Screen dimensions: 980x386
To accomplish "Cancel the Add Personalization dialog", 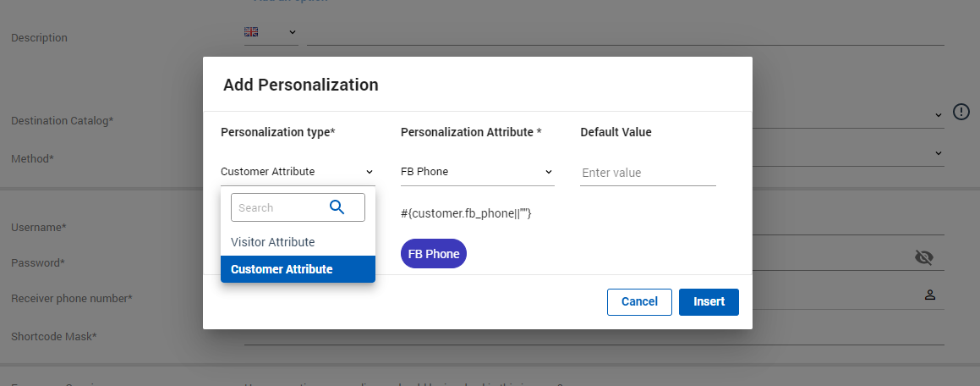I will click(x=639, y=302).
